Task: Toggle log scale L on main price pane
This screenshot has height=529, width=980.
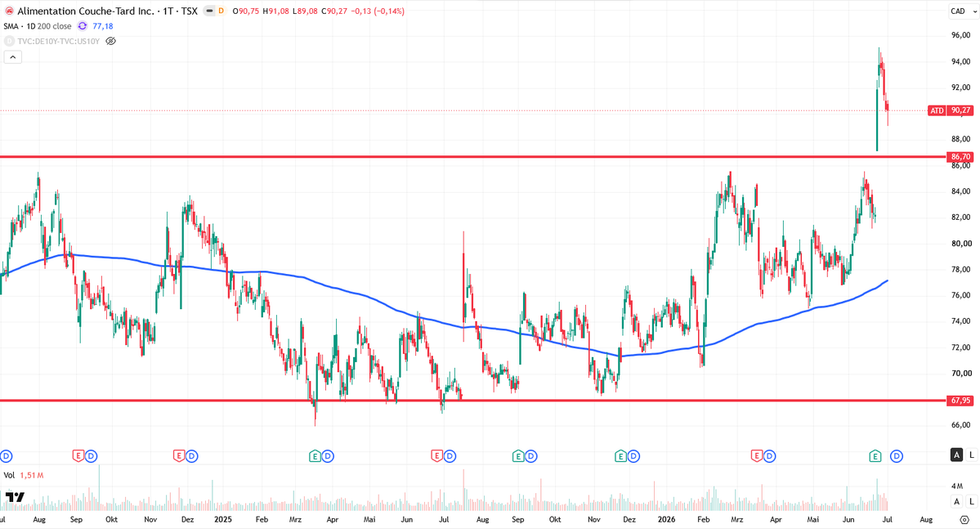Action: (971, 455)
